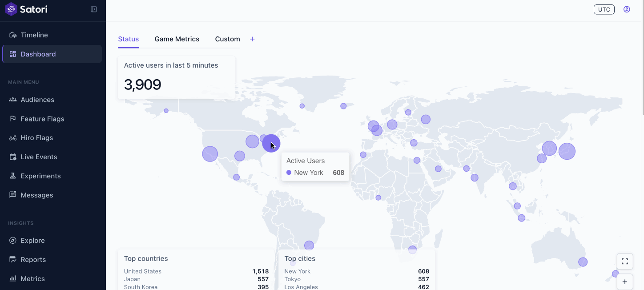Screen dimensions: 644x290
Task: Click the Explore compass icon
Action: 13,241
